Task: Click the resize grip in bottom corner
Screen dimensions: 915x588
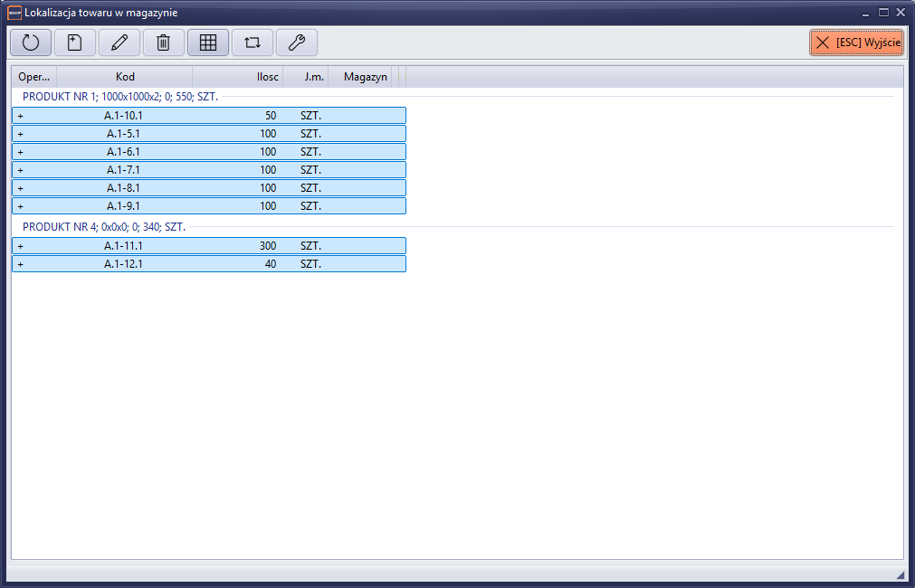Action: click(899, 574)
